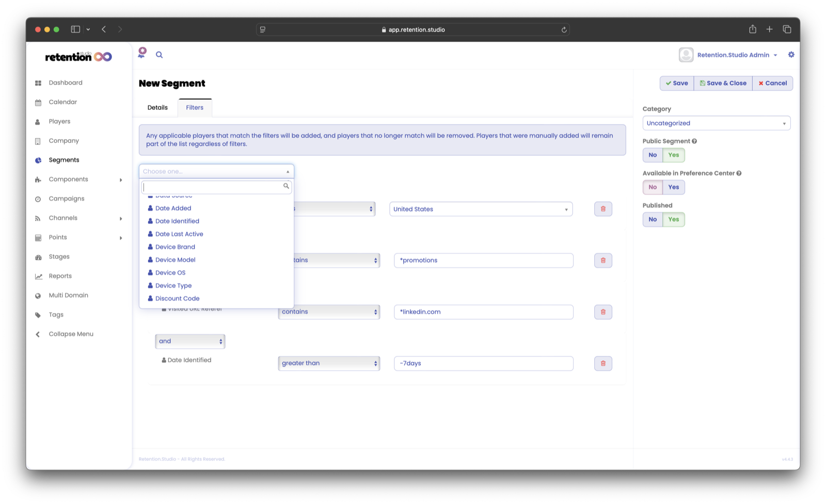
Task: Delete the *promotions filter row
Action: coord(603,261)
